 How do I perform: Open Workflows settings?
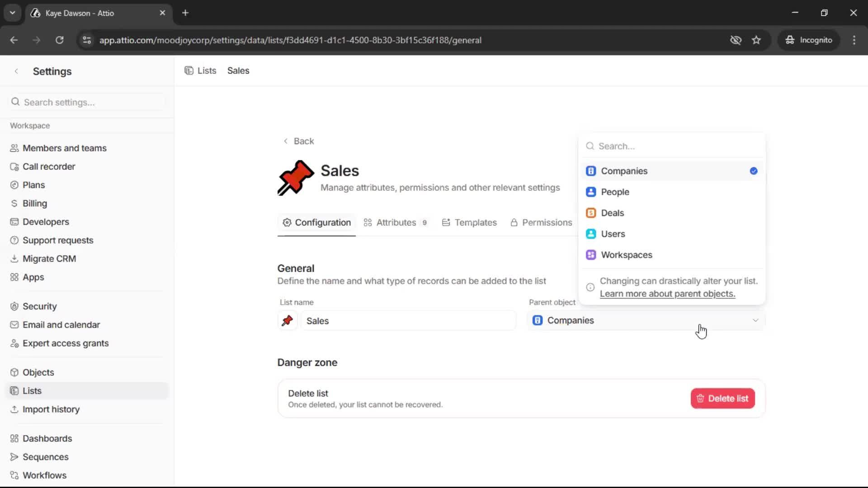point(44,475)
